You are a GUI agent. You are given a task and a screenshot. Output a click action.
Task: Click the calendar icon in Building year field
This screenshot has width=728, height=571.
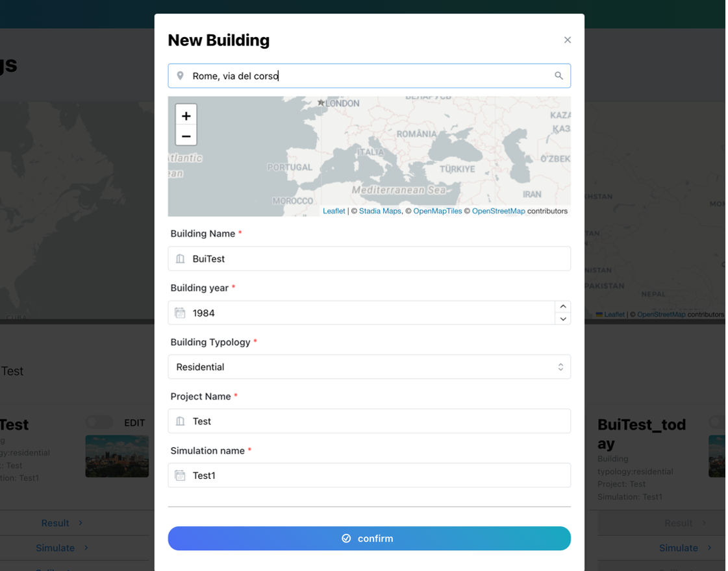181,313
